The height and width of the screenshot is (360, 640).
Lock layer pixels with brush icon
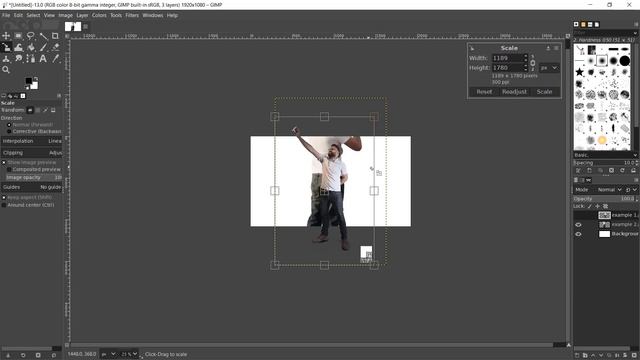click(590, 206)
